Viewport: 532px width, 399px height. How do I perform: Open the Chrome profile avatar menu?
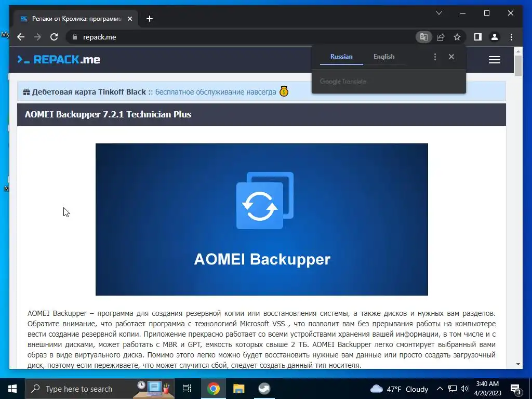pos(495,37)
